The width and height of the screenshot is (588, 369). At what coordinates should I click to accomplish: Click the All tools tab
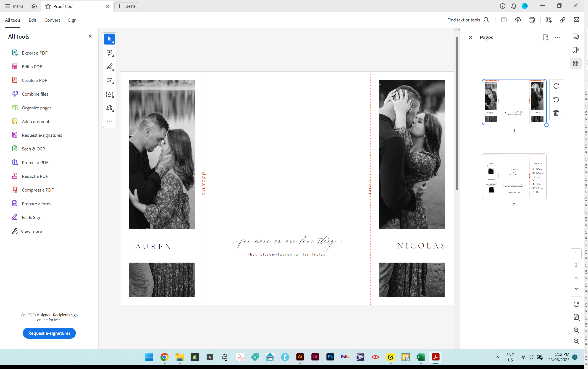click(13, 20)
